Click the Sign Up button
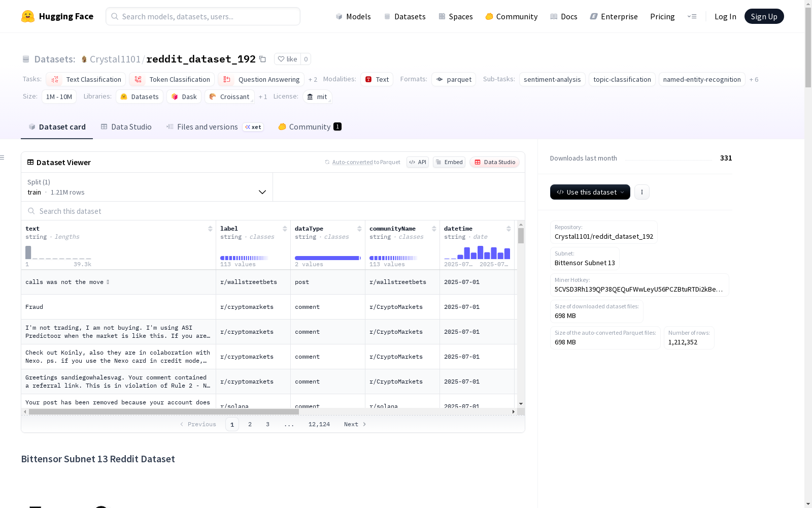The width and height of the screenshot is (812, 508). (x=764, y=16)
